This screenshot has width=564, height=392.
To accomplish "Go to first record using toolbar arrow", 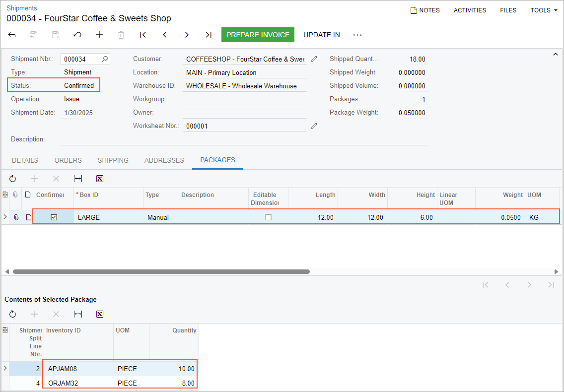I will pos(143,35).
